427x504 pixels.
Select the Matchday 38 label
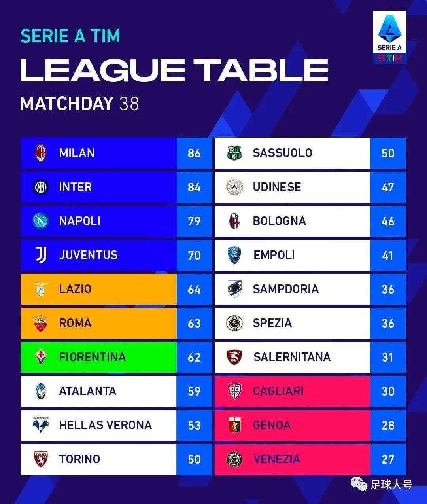[x=79, y=104]
